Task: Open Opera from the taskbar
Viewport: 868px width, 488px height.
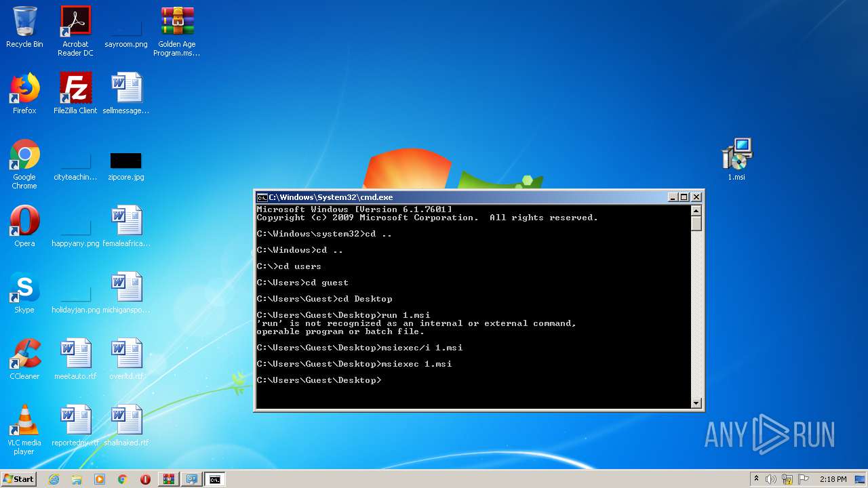Action: click(145, 479)
